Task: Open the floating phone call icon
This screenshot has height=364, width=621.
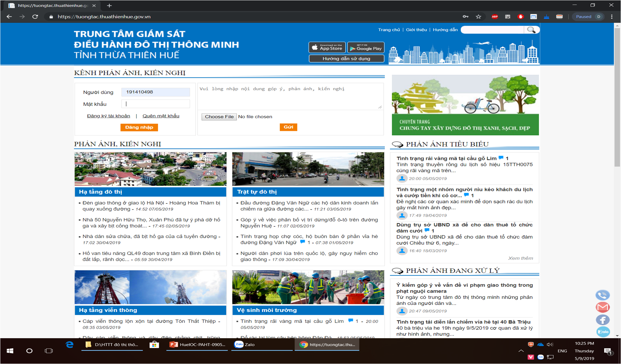Action: [x=603, y=295]
